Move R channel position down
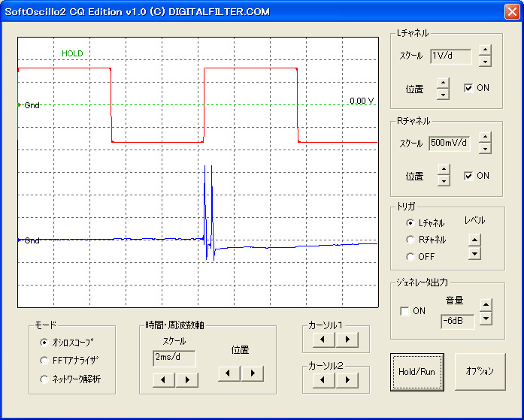Viewport: 524px width, 420px height. [443, 180]
